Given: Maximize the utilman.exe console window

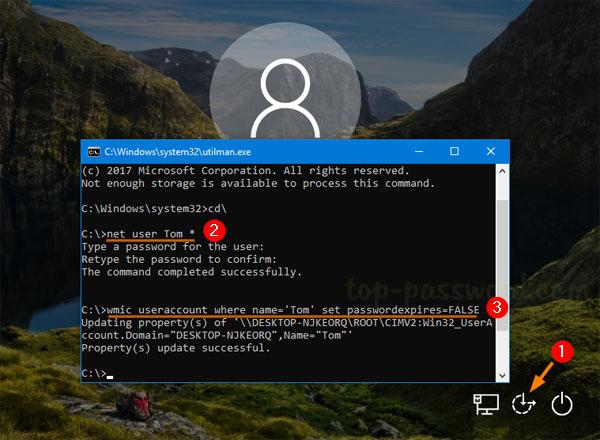Looking at the screenshot, I should (454, 150).
